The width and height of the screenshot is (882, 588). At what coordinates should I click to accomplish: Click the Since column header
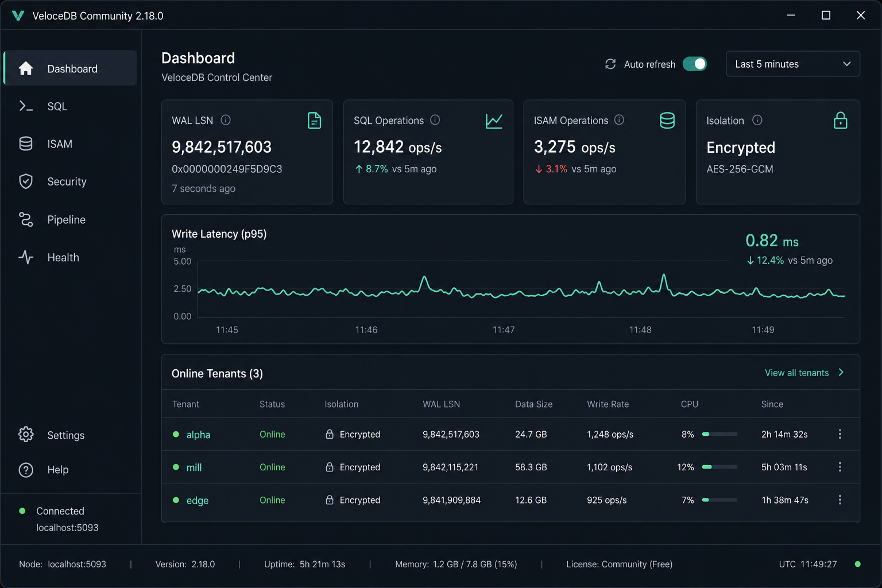tap(772, 404)
